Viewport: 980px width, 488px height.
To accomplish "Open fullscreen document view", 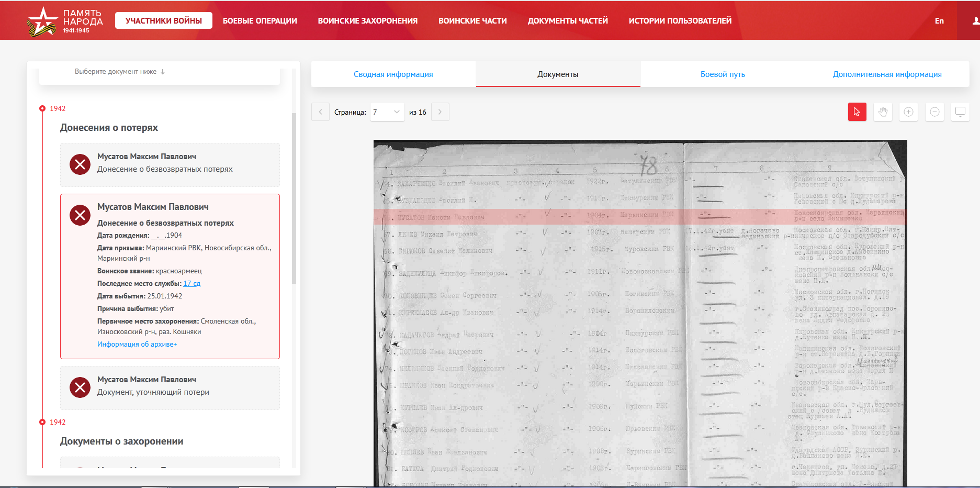I will (x=960, y=112).
